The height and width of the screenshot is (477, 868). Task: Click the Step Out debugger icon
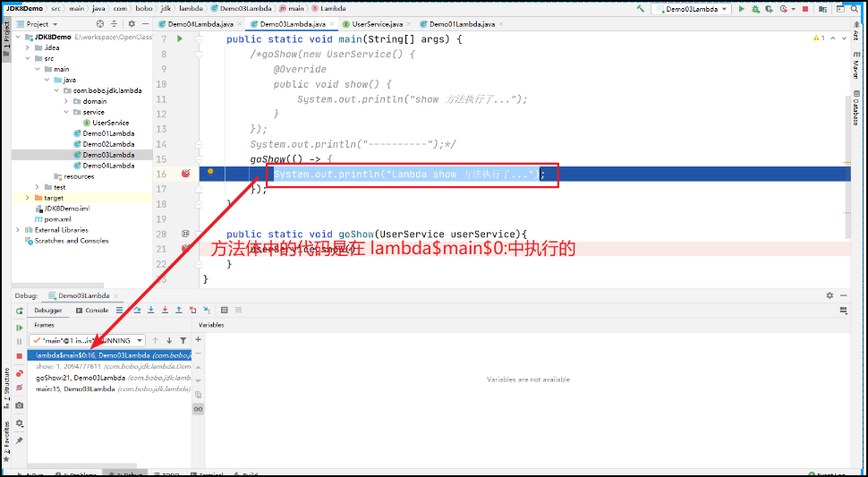179,310
